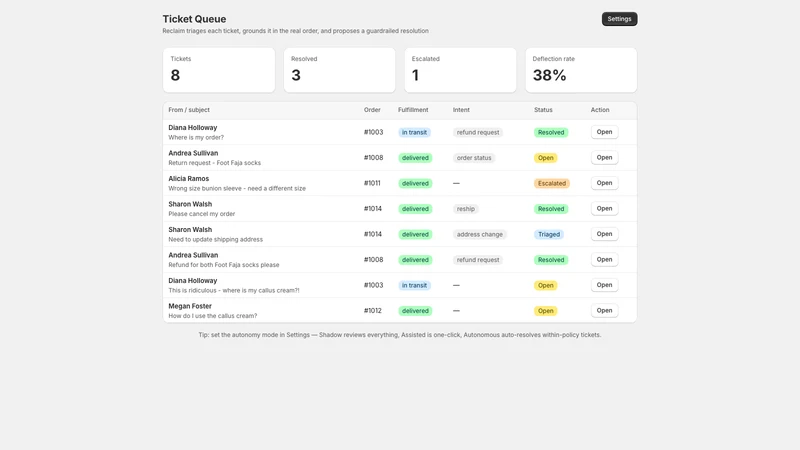
Task: Click the Resolved count card
Action: click(x=339, y=70)
